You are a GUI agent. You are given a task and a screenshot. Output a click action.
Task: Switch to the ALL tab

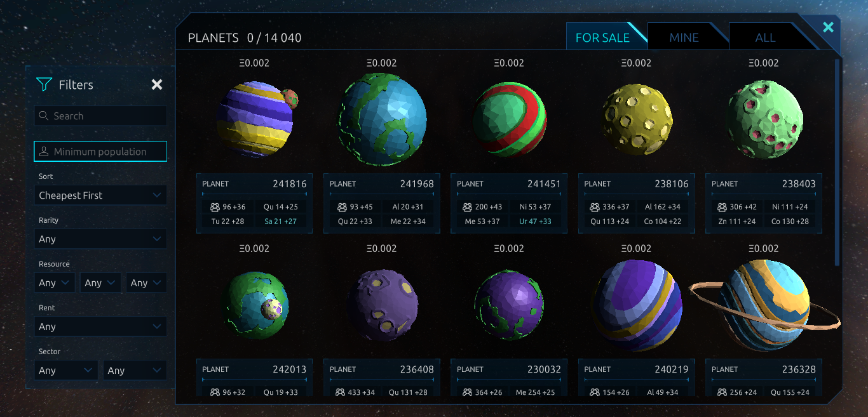[765, 37]
